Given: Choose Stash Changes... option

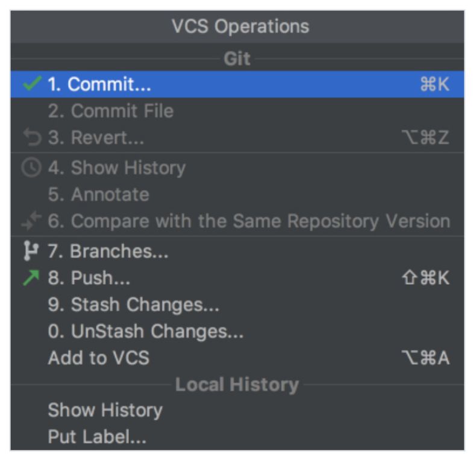Looking at the screenshot, I should click(x=133, y=305).
